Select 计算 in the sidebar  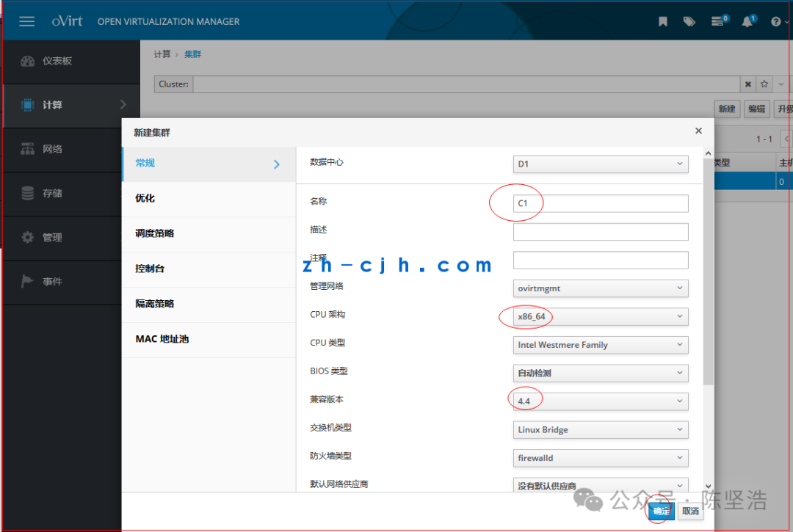coord(70,105)
